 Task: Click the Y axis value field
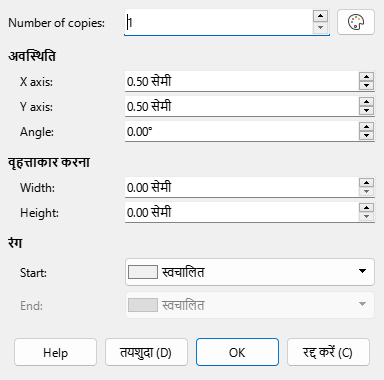click(x=242, y=106)
